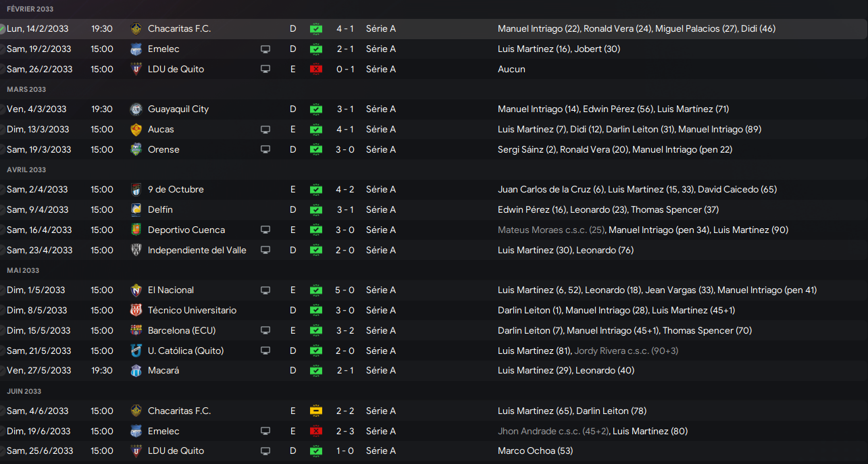Click the red loss icon for 26/2/2033 match
Viewport: 868px width, 464px height.
pyautogui.click(x=316, y=70)
